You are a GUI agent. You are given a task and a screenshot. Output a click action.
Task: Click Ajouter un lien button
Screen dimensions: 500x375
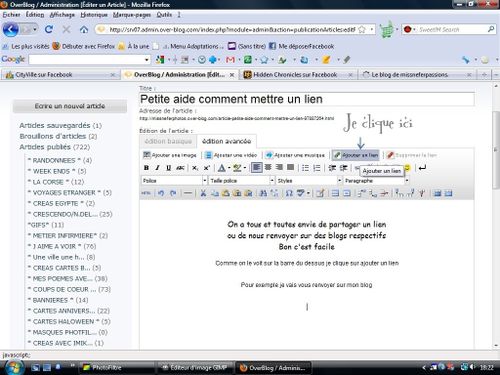pos(356,155)
